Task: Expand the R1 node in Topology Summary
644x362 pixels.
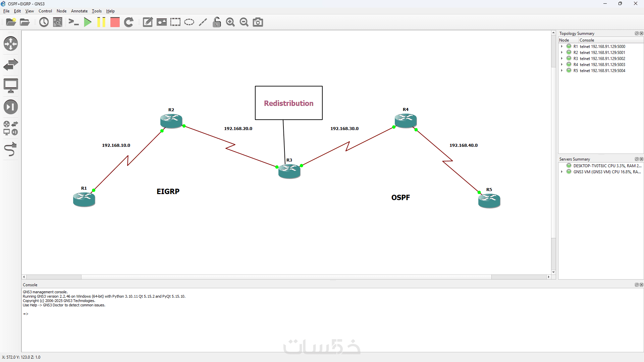Action: pyautogui.click(x=562, y=47)
